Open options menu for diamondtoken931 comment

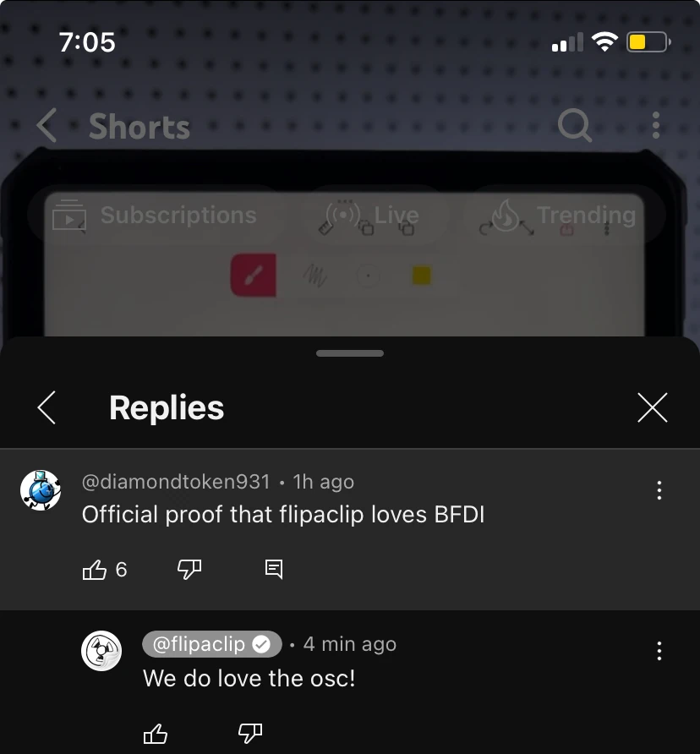659,490
